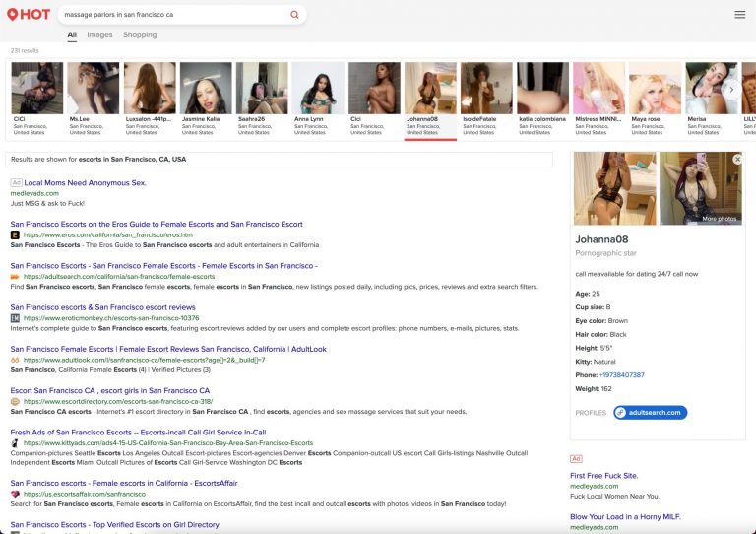This screenshot has width=756, height=534.
Task: Click the PROFILES label
Action: 591,413
